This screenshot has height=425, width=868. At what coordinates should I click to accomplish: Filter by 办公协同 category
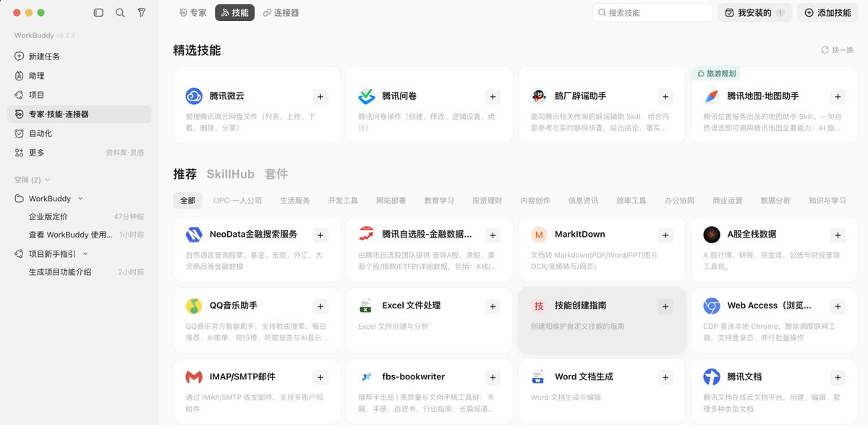pos(679,201)
